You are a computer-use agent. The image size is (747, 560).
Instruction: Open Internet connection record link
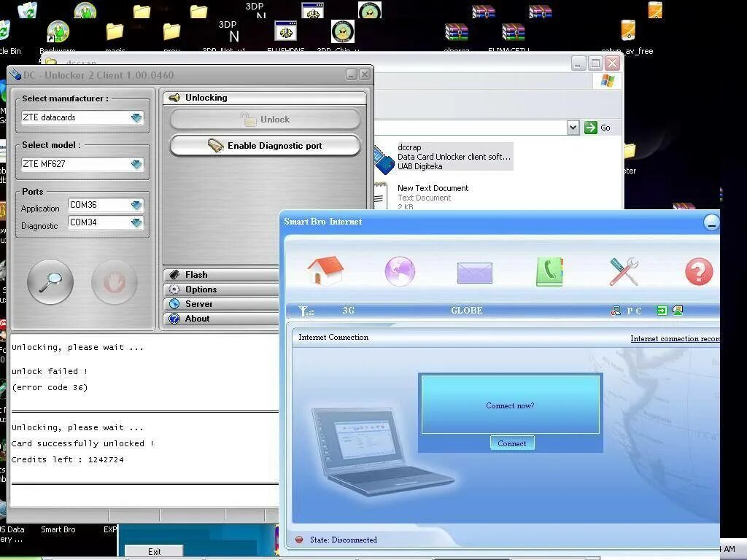tap(675, 338)
